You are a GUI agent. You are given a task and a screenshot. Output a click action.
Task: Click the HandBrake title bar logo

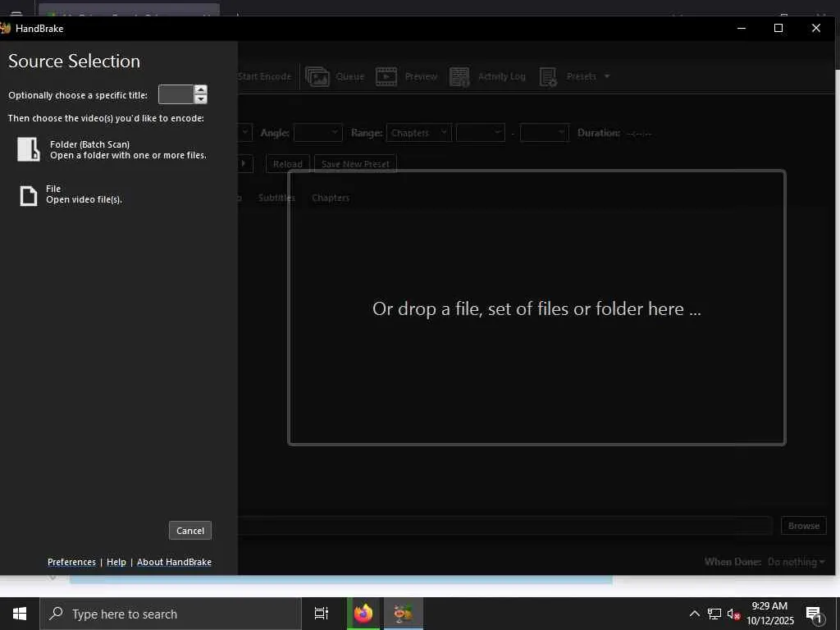(x=6, y=29)
